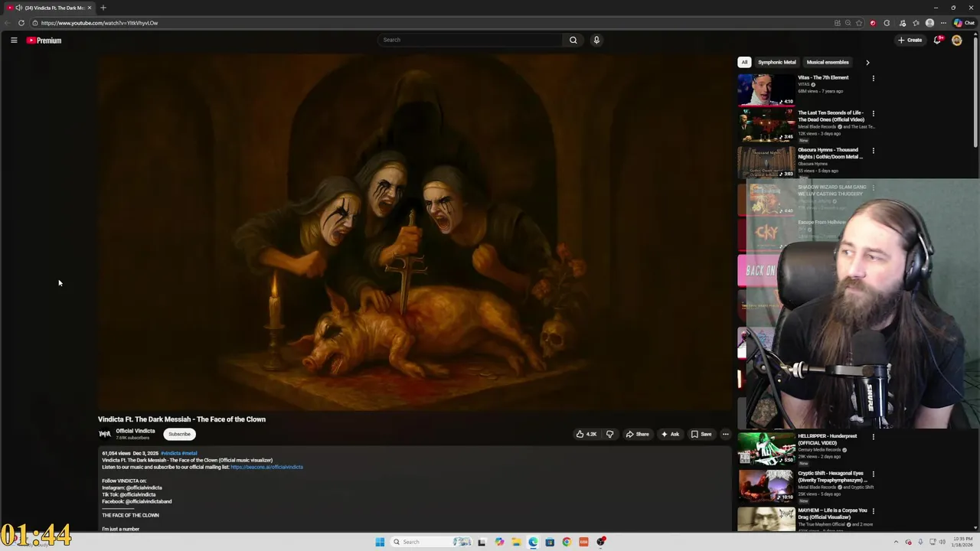
Task: Open Microsoft Edge from the taskbar
Action: (x=533, y=542)
